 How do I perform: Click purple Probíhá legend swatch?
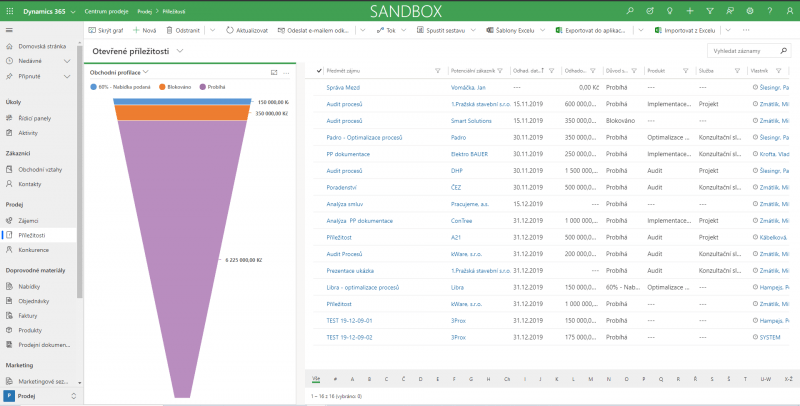[203, 87]
